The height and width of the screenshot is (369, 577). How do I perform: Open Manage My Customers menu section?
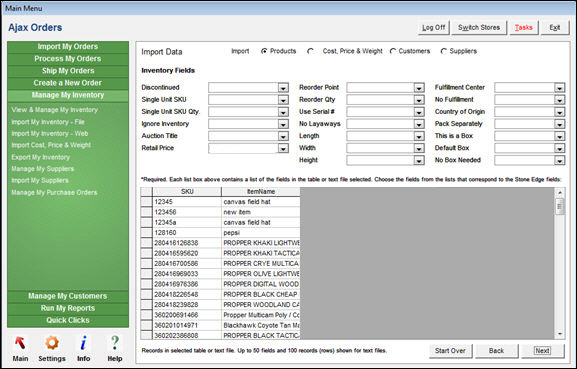68,296
